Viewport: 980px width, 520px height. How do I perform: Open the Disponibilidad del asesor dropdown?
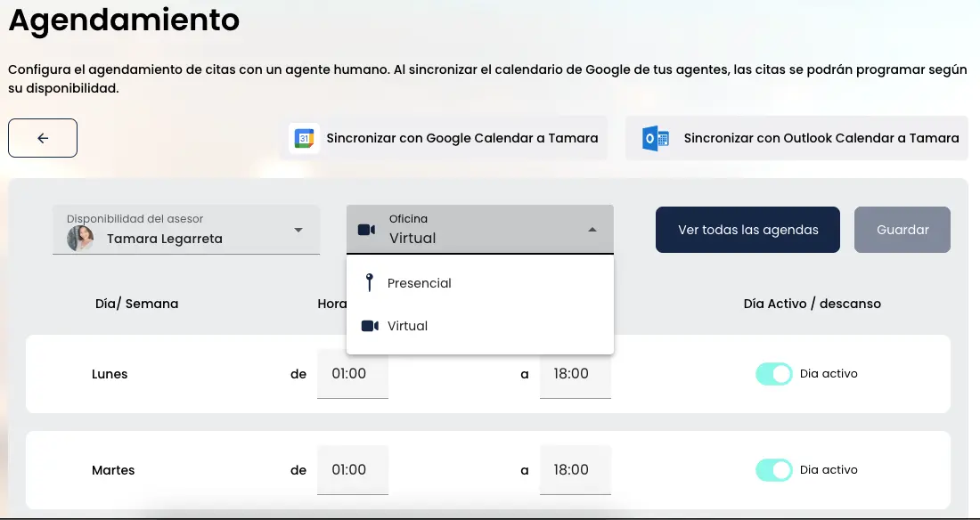point(186,230)
